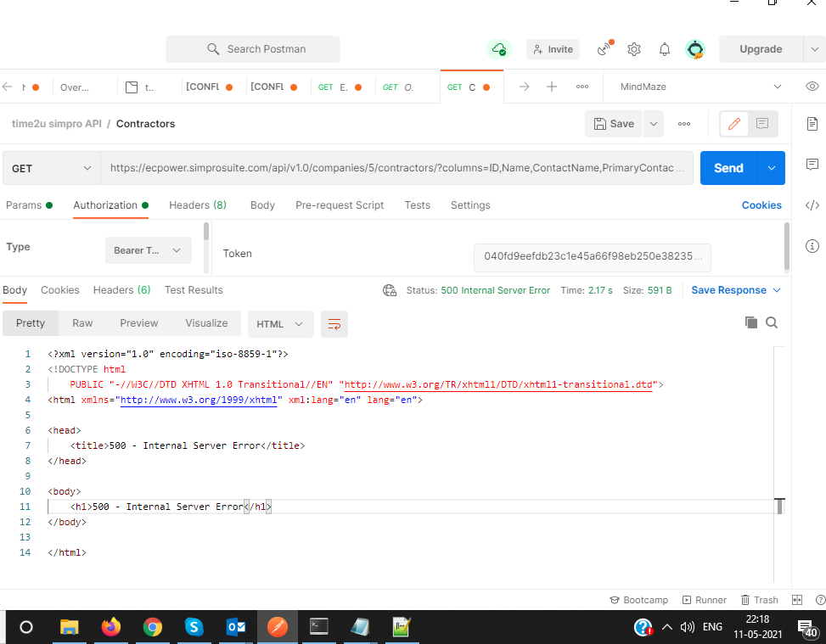Open the notifications bell

coord(665,49)
